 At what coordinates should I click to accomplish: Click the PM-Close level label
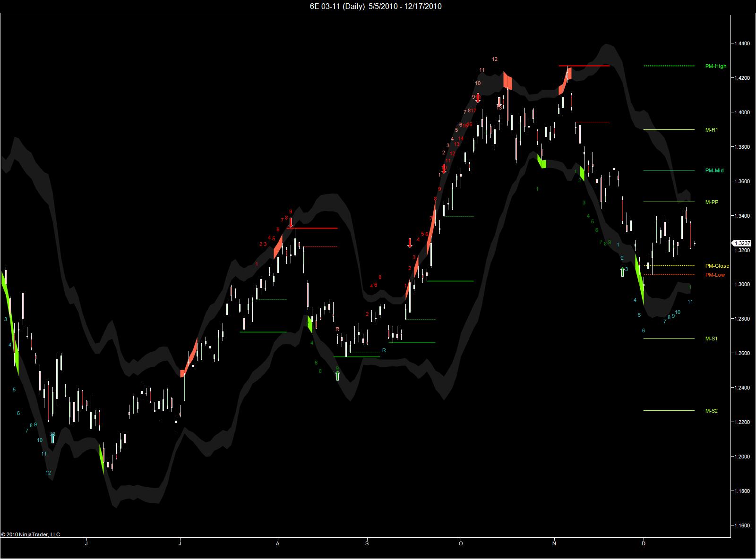[x=717, y=266]
